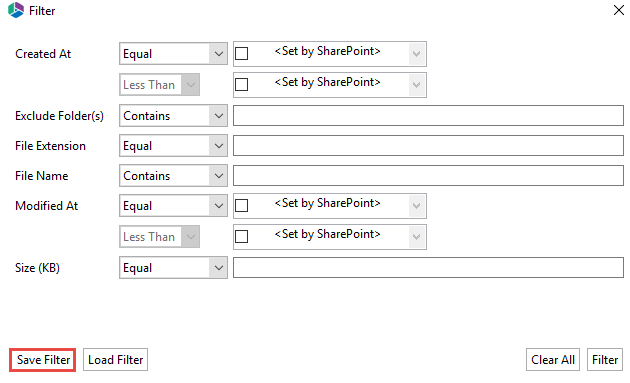
Task: Click the Load Filter button
Action: (x=115, y=360)
